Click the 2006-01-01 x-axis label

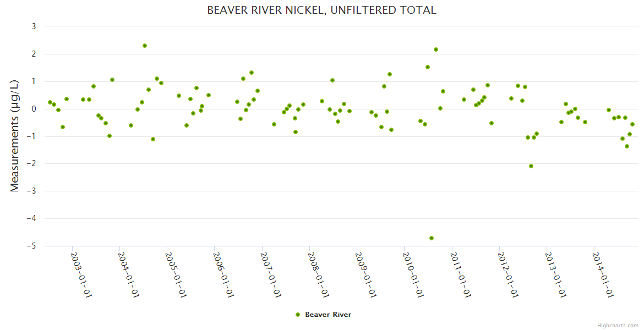click(223, 274)
